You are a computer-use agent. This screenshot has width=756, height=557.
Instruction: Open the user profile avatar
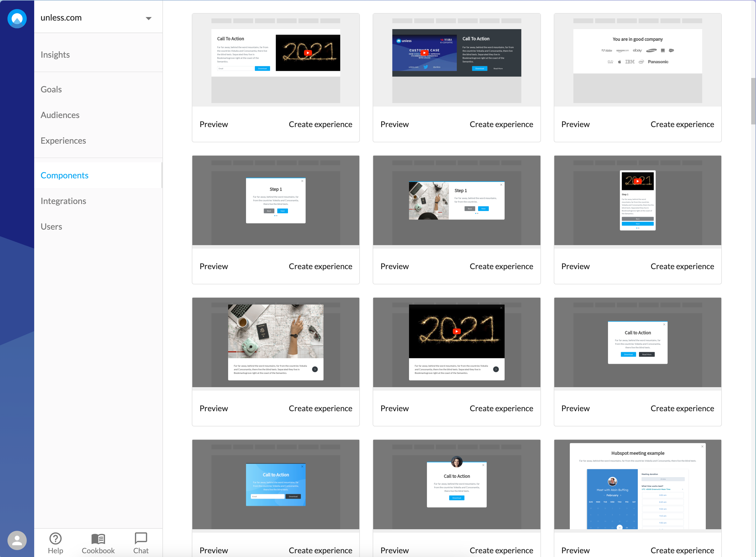click(x=17, y=540)
